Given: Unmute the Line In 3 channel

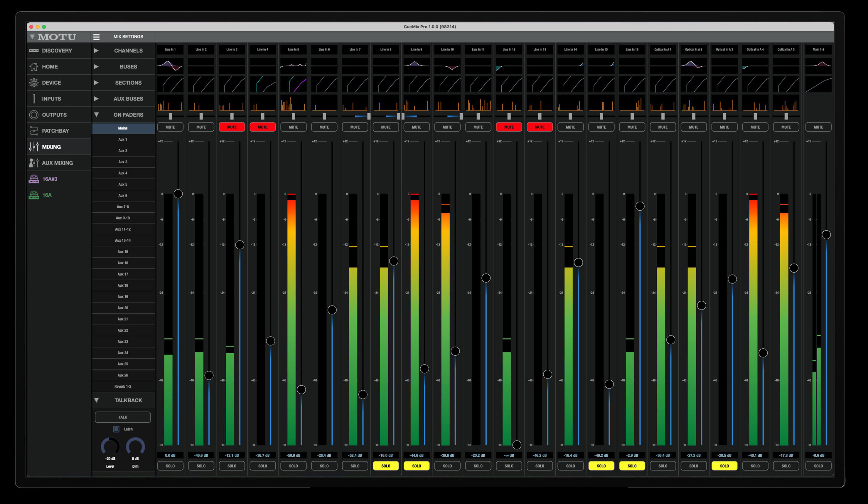Looking at the screenshot, I should [232, 127].
